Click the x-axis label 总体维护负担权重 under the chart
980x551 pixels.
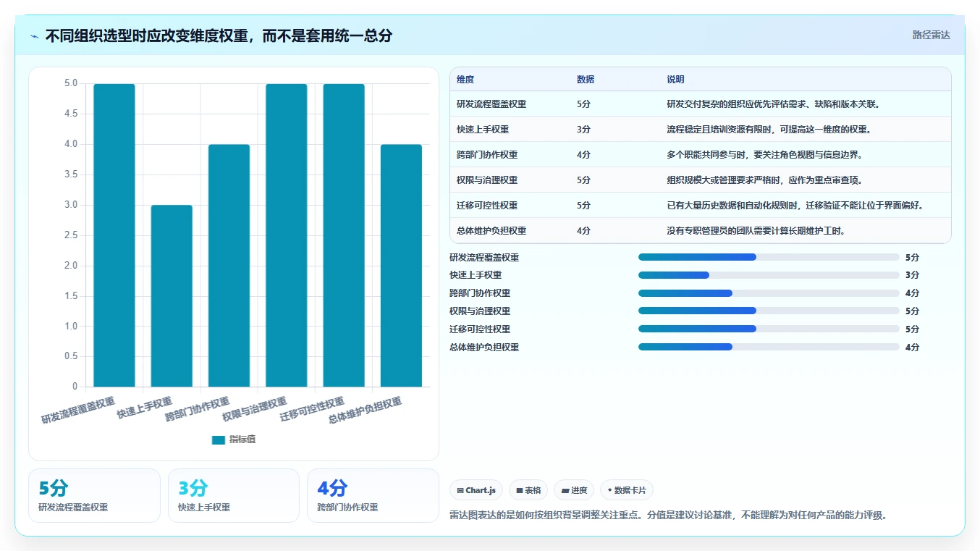365,410
